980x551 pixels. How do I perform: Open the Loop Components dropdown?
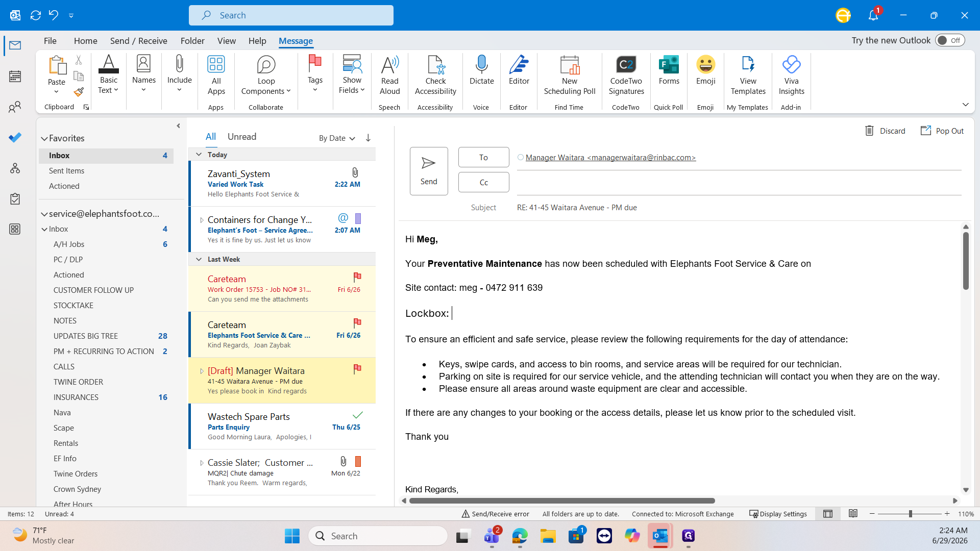point(266,76)
